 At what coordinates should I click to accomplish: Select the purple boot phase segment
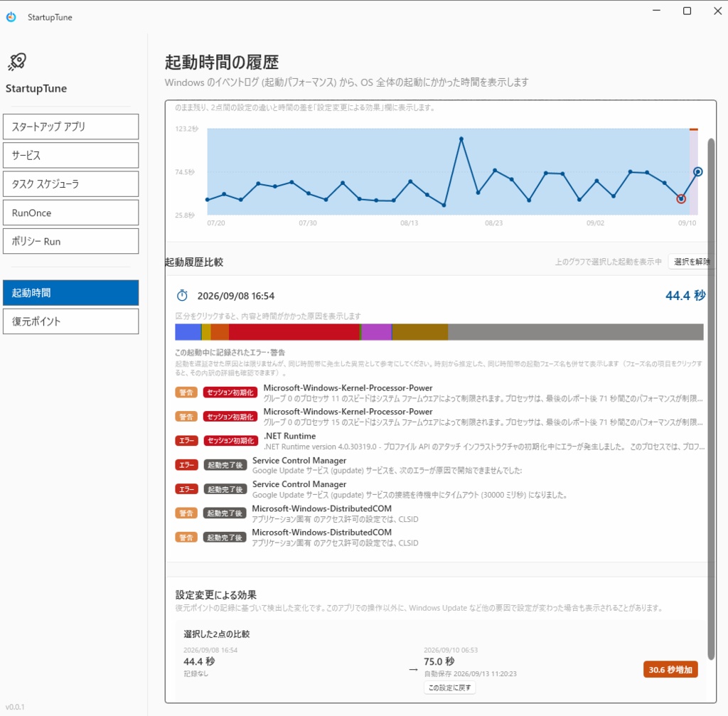point(377,332)
